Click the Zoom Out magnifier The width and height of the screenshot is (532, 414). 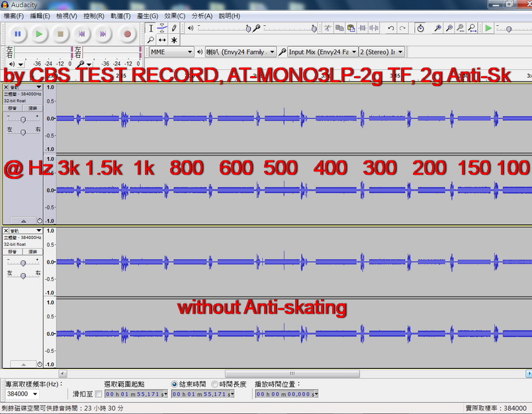449,28
